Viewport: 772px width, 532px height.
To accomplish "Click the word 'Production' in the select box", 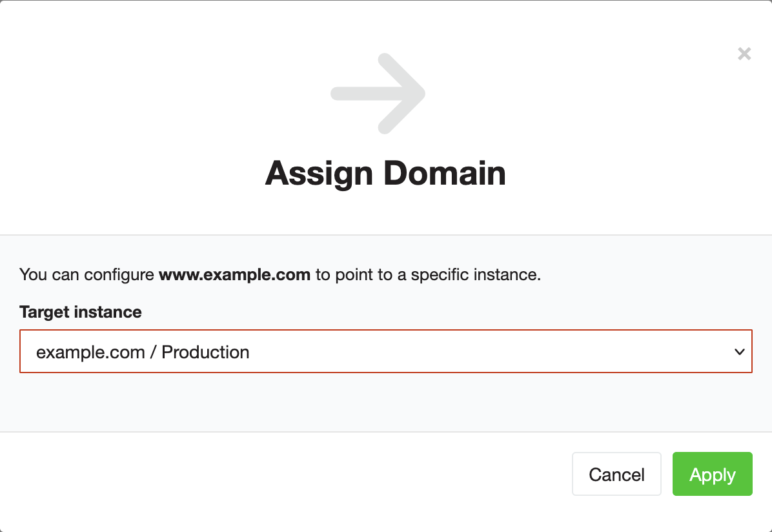I will (205, 353).
